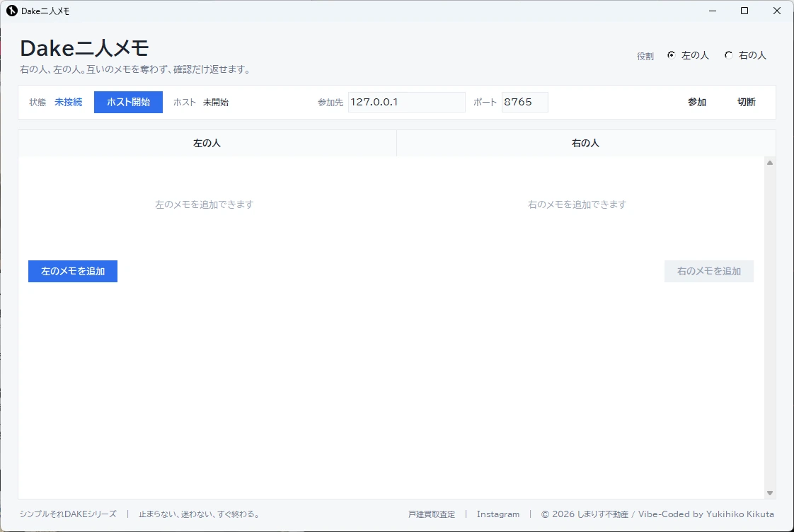
Task: Minimize the Dake二人メモ window
Action: point(713,11)
